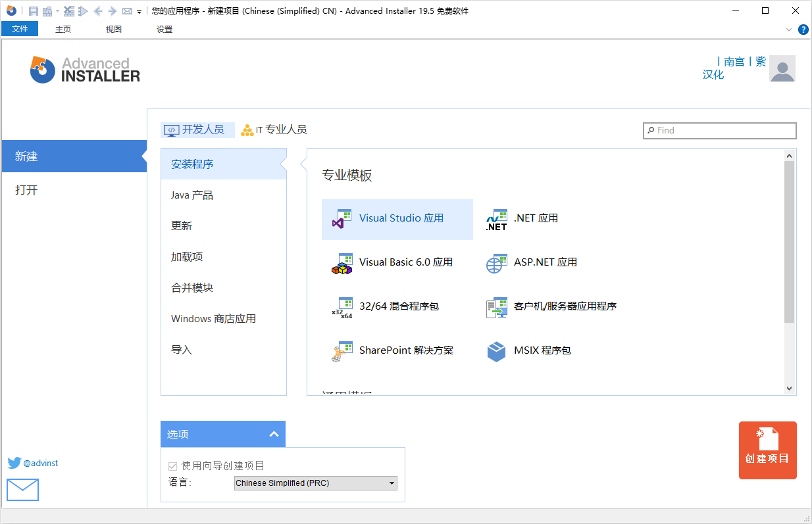Select the 合并模块 category
This screenshot has height=524, width=812.
point(224,287)
